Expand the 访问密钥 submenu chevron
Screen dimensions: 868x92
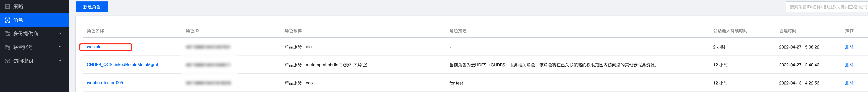[60, 61]
